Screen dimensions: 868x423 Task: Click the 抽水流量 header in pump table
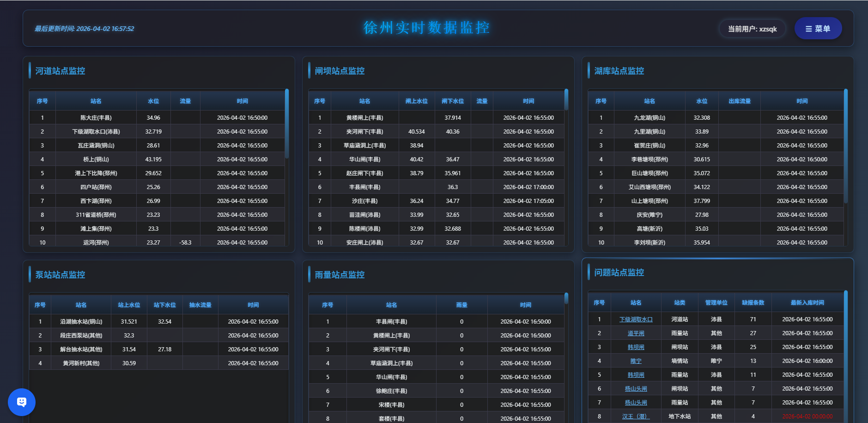tap(200, 305)
